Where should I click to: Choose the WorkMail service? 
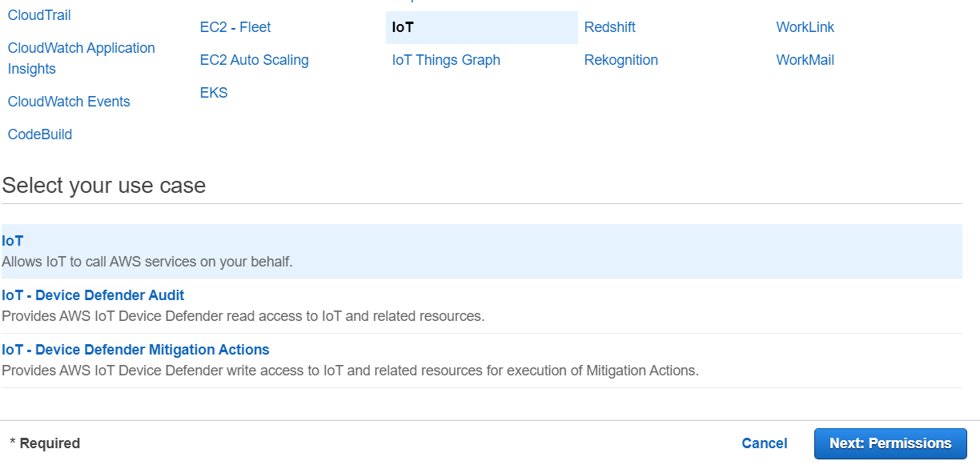click(805, 60)
